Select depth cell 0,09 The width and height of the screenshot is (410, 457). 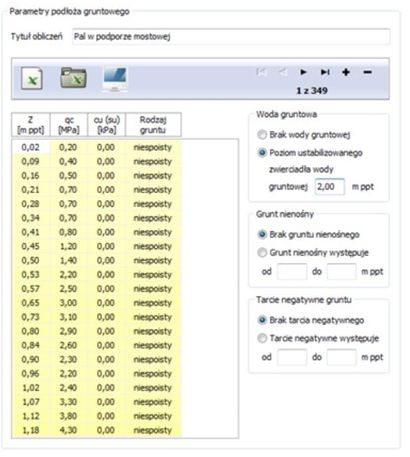(x=30, y=161)
